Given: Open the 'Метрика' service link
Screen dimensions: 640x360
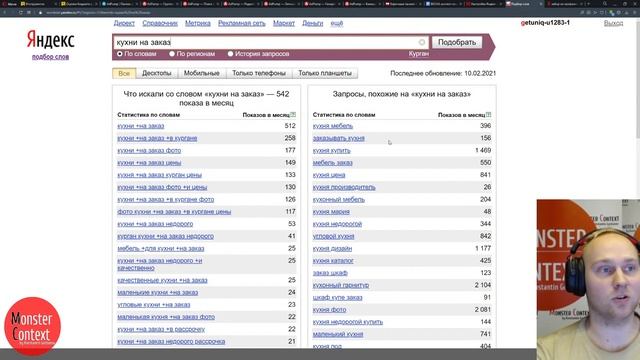Looking at the screenshot, I should 198,23.
